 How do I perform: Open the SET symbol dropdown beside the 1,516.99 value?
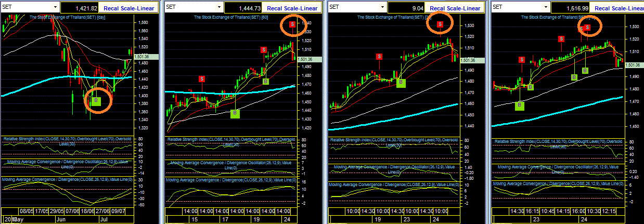coord(545,7)
